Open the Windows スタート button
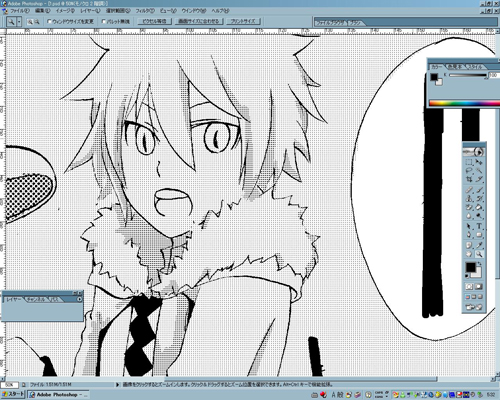 pos(13,394)
